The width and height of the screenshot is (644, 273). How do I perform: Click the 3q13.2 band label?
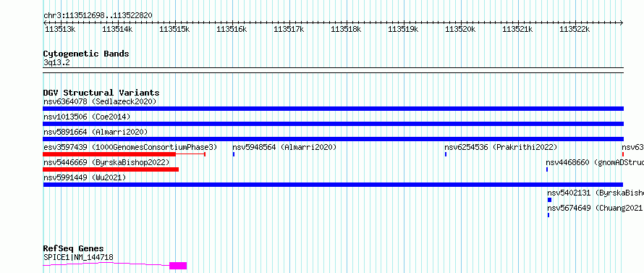[56, 62]
